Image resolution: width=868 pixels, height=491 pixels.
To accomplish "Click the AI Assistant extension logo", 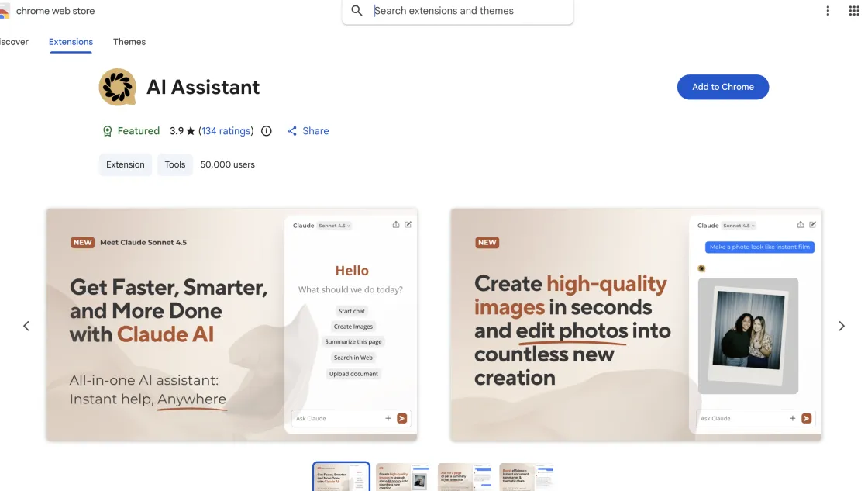I will (x=117, y=87).
